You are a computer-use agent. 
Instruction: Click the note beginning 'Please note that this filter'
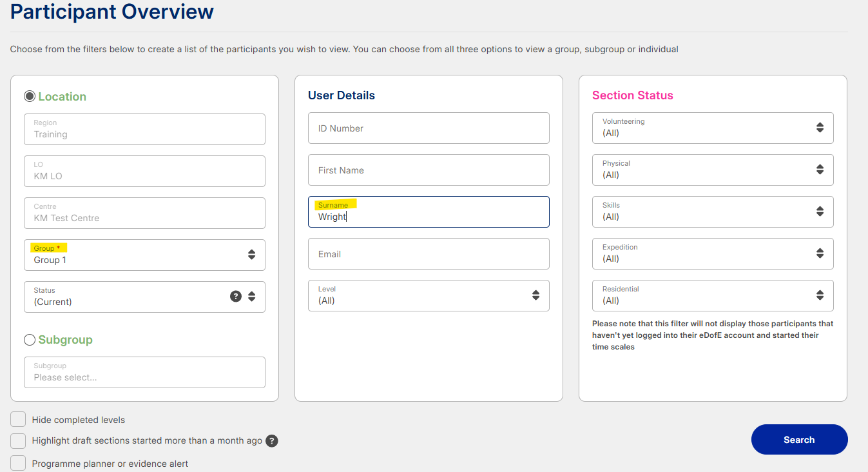point(713,335)
